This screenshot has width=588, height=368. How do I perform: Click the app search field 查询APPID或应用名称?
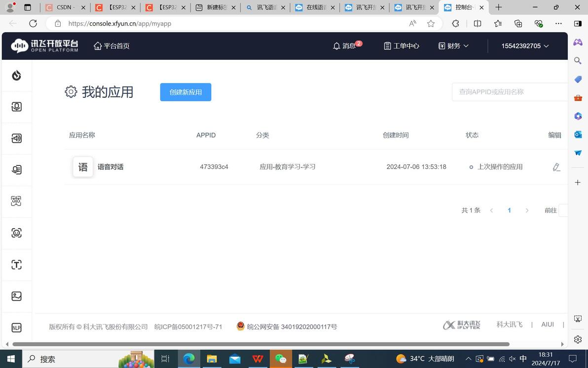[510, 92]
